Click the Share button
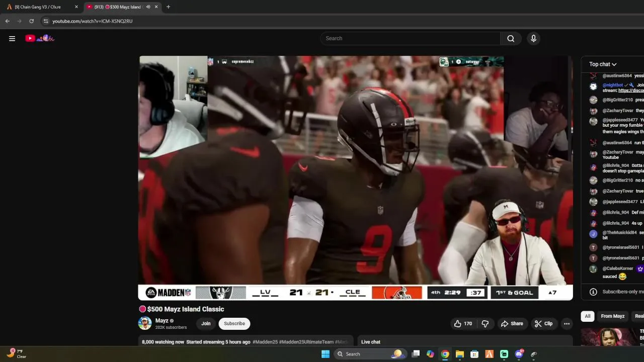Viewport: 644px width, 362px height. pos(512,324)
